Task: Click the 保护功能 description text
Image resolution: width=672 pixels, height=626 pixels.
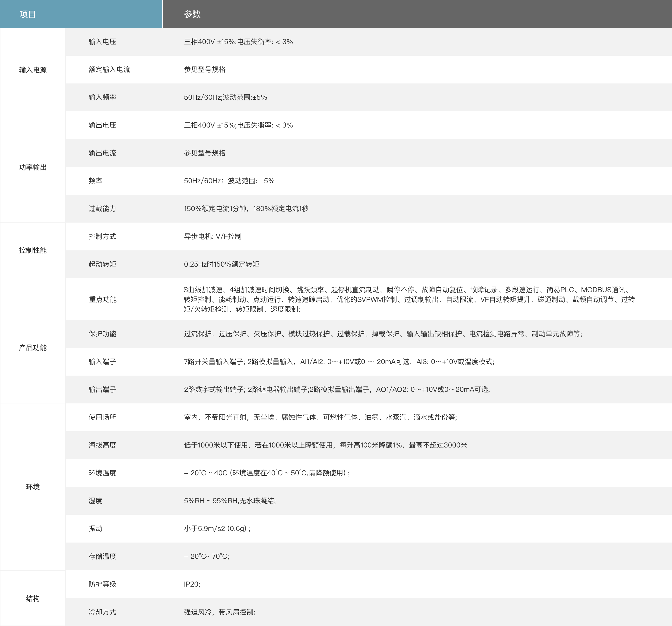Action: click(x=383, y=334)
